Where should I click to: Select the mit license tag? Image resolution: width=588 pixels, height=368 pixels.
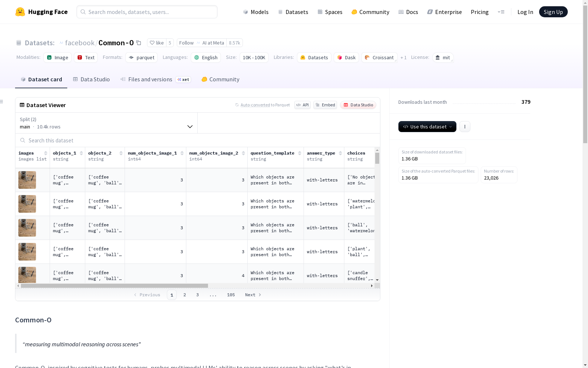443,57
